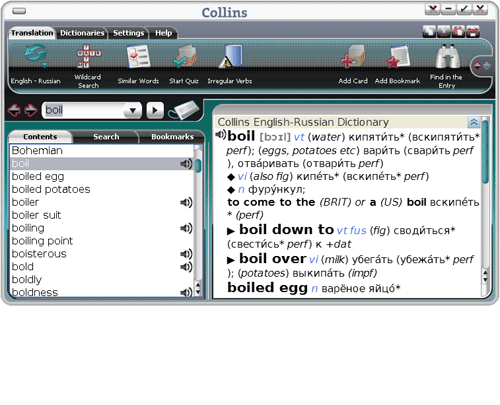
Task: Click second small icon in top-right toolbar
Action: 444,32
